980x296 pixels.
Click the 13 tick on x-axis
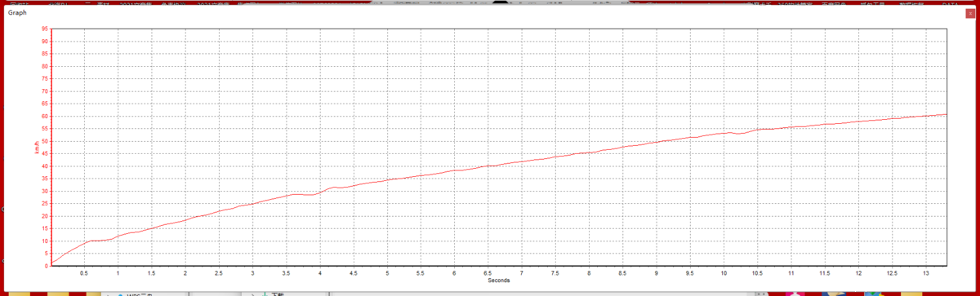coord(925,273)
